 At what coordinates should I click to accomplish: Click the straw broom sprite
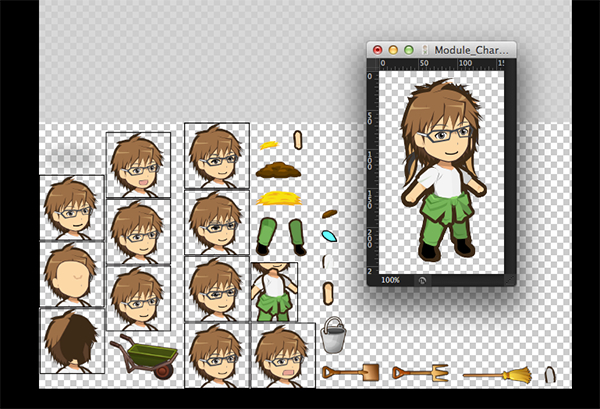[x=498, y=374]
